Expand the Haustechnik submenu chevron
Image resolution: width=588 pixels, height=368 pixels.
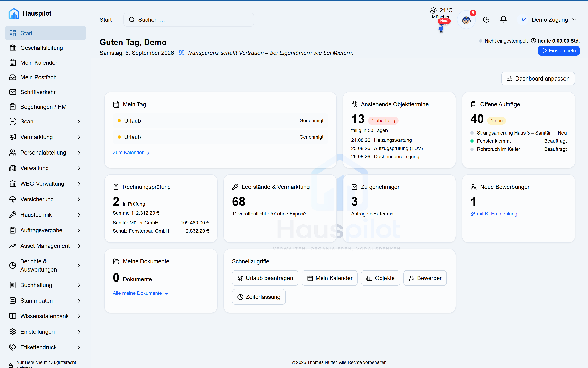click(x=79, y=215)
